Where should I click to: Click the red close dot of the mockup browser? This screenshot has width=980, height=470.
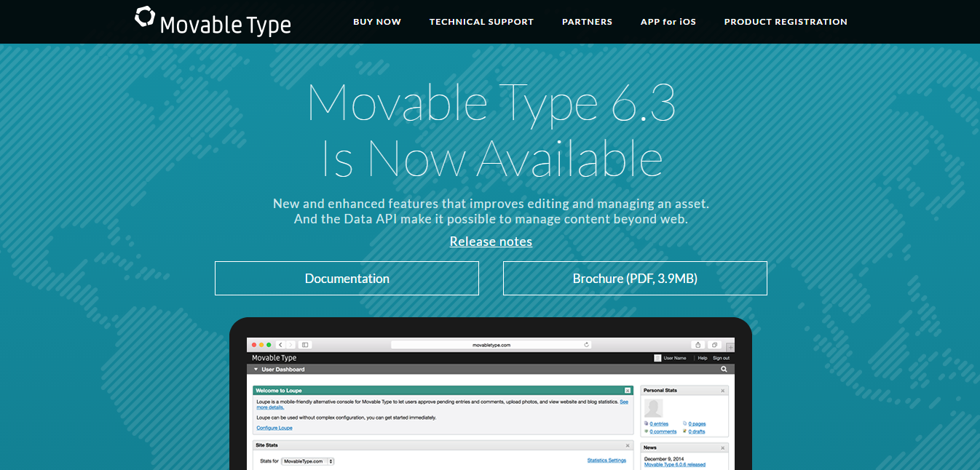click(x=254, y=345)
